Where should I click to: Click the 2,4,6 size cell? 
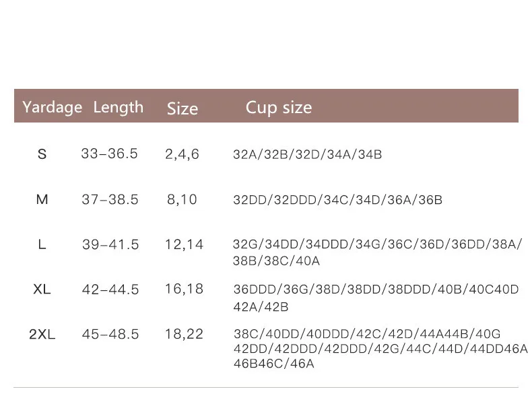[x=182, y=154]
